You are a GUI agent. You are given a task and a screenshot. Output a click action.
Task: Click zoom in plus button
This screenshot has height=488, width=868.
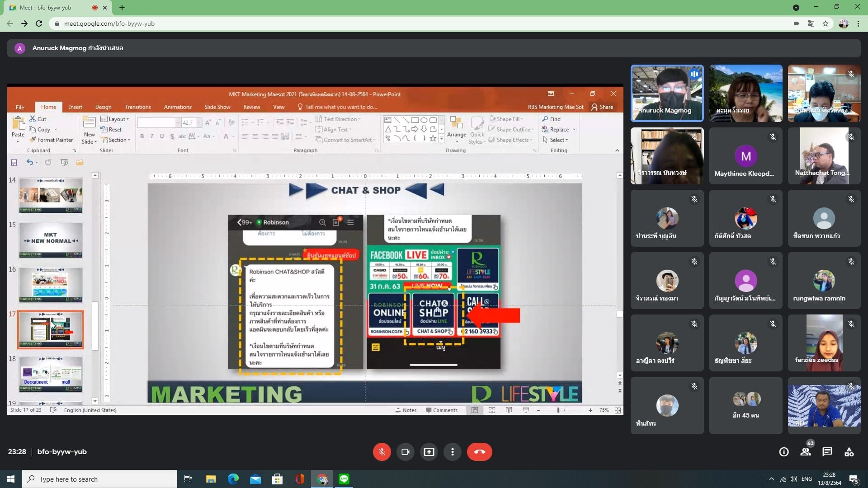pyautogui.click(x=590, y=410)
